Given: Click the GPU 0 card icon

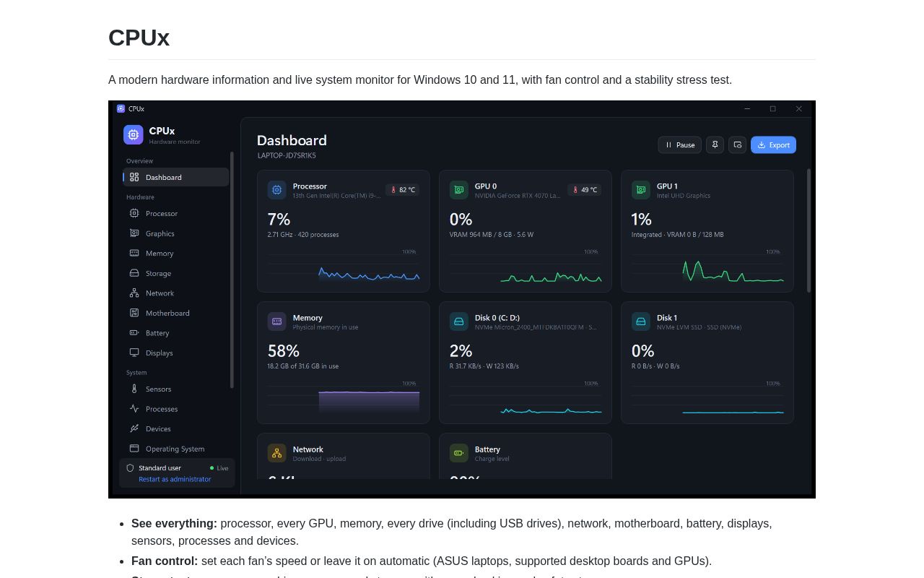Looking at the screenshot, I should coord(459,190).
